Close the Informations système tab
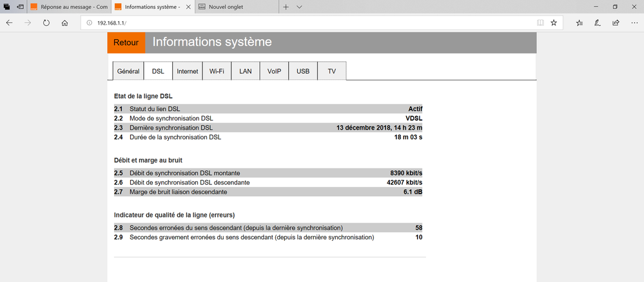 pyautogui.click(x=188, y=6)
